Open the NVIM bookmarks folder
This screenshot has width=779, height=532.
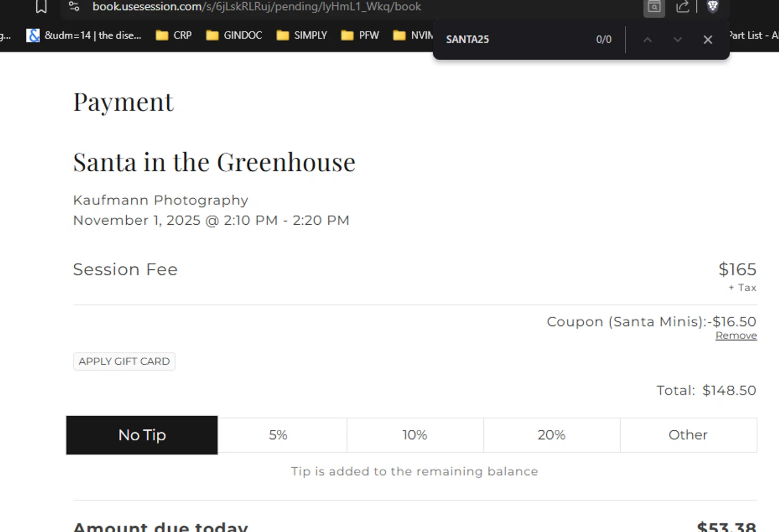click(413, 35)
